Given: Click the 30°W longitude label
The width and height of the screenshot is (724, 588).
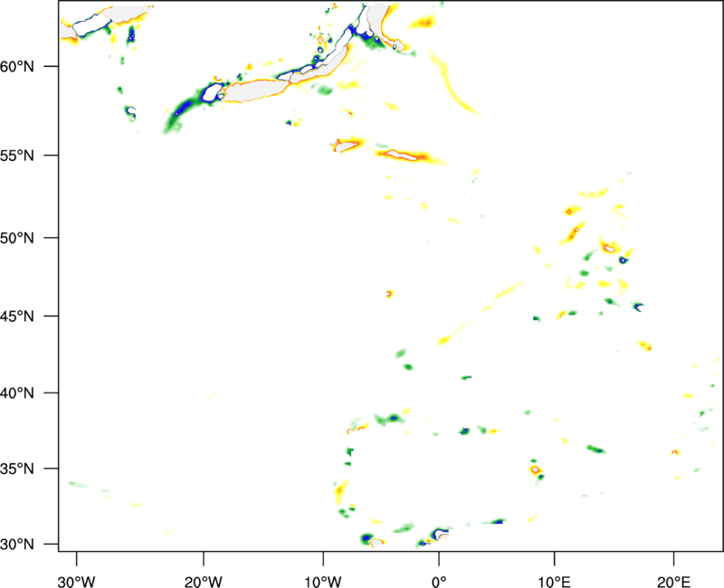Looking at the screenshot, I should [x=77, y=582].
